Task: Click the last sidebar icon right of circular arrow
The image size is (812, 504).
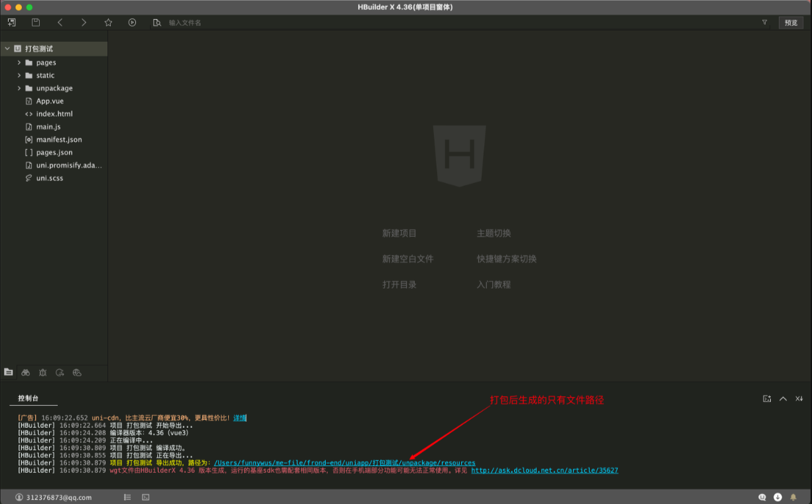Action: click(x=77, y=373)
